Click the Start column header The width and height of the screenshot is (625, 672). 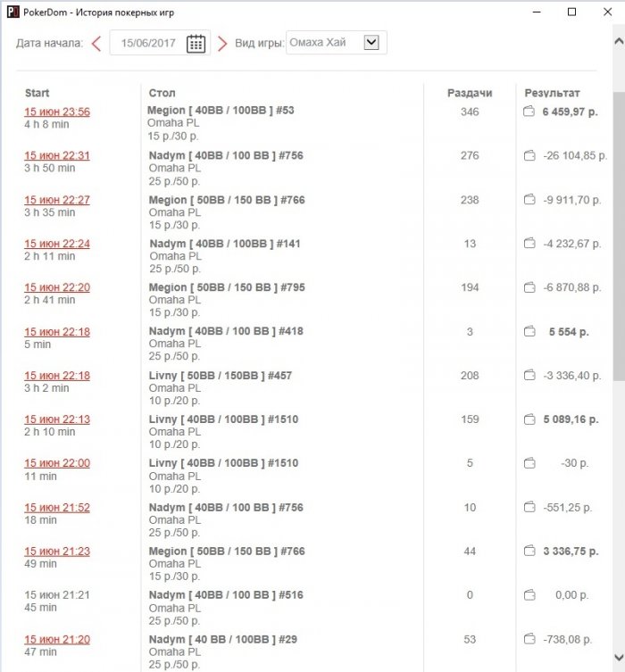pyautogui.click(x=37, y=93)
